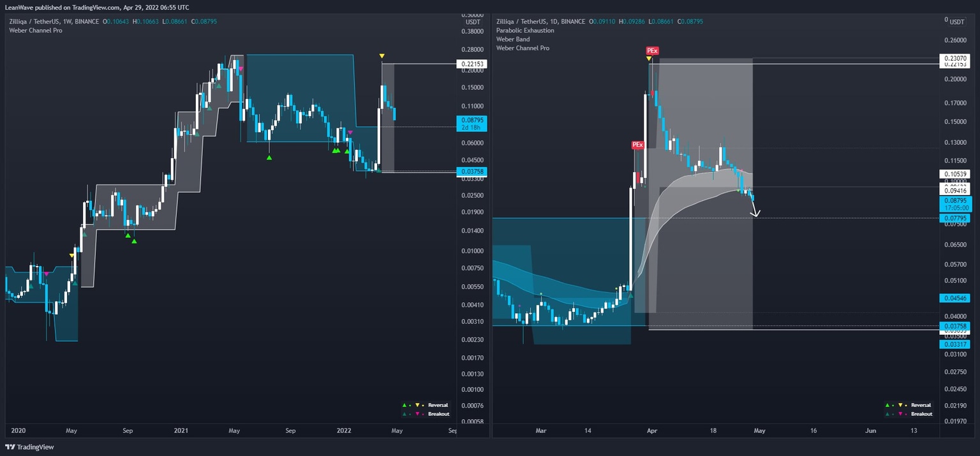Click the 2020 label on the time axis

pyautogui.click(x=18, y=430)
